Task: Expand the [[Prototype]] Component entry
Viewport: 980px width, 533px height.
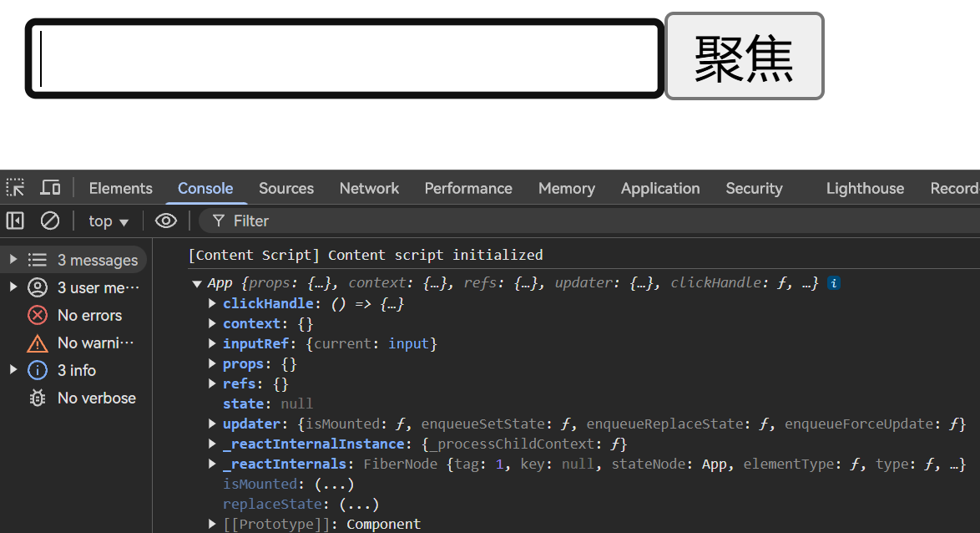Action: [213, 524]
